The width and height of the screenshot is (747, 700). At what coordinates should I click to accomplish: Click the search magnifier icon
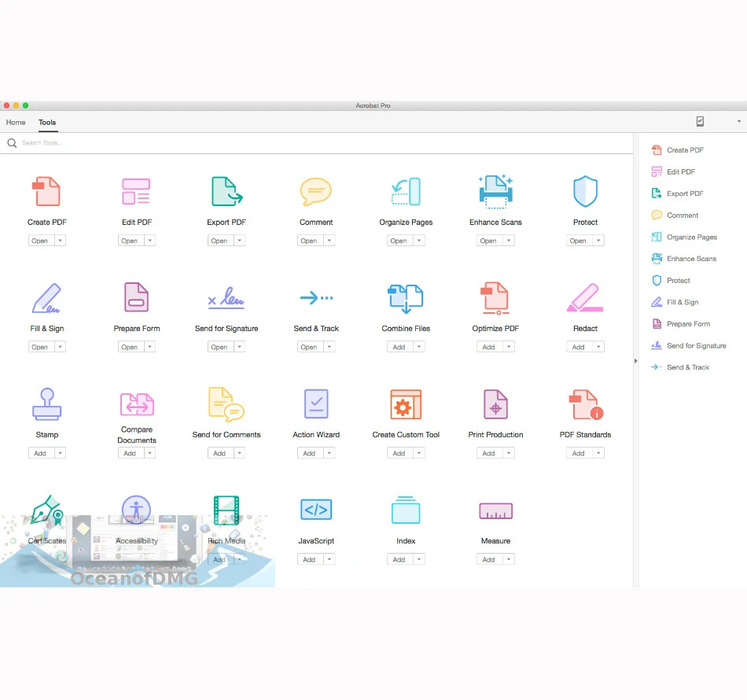12,143
